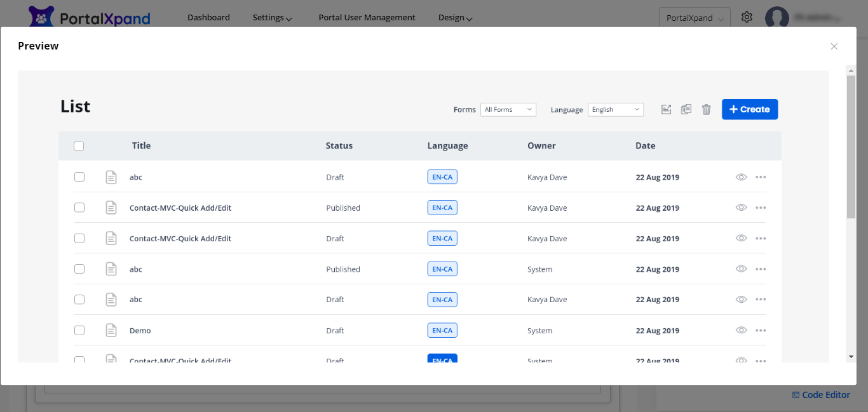Open three-dots menu for first abc row
The height and width of the screenshot is (412, 868).
click(x=761, y=177)
